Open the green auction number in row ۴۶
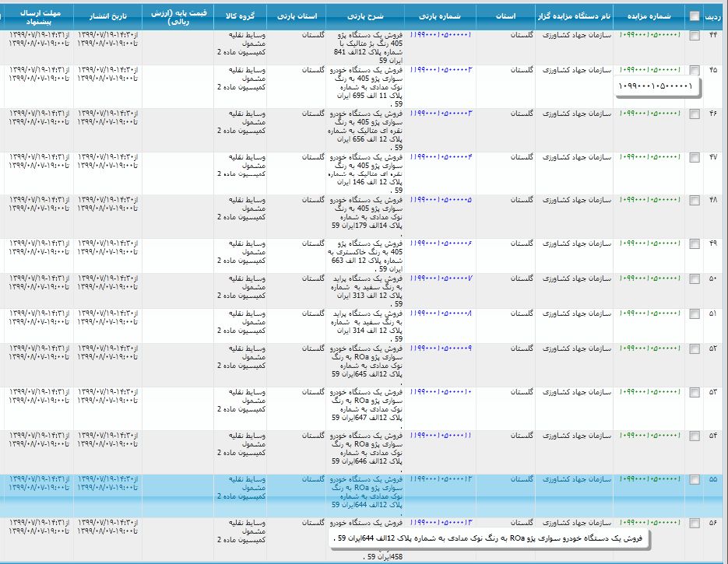Screen dimensions: 728x564 tap(649, 113)
